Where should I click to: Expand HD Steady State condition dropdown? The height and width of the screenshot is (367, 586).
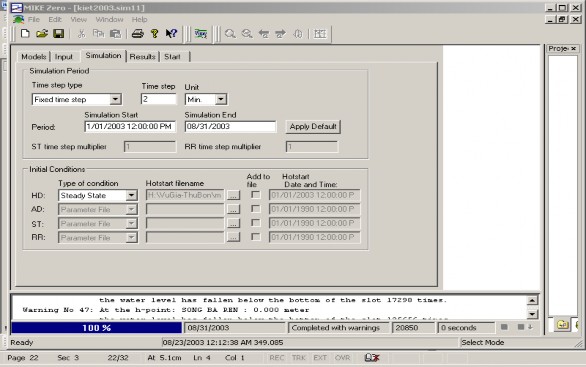[131, 195]
